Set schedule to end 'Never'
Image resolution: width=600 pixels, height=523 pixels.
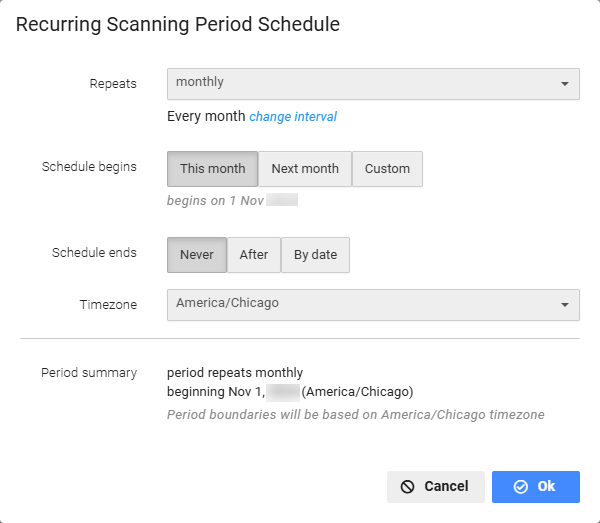(197, 255)
